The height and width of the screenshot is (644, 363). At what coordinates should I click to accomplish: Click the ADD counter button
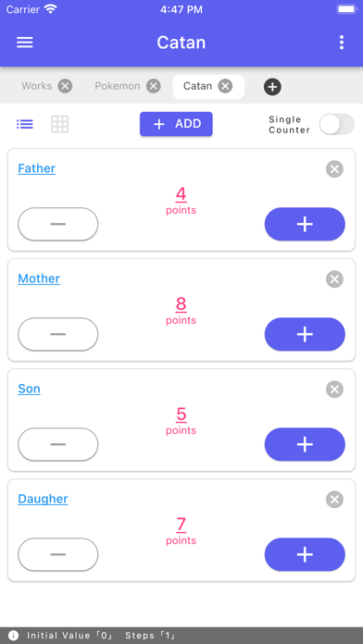[176, 124]
